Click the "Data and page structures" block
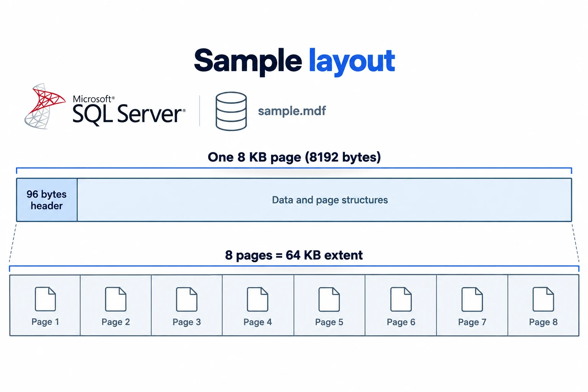 coord(325,200)
